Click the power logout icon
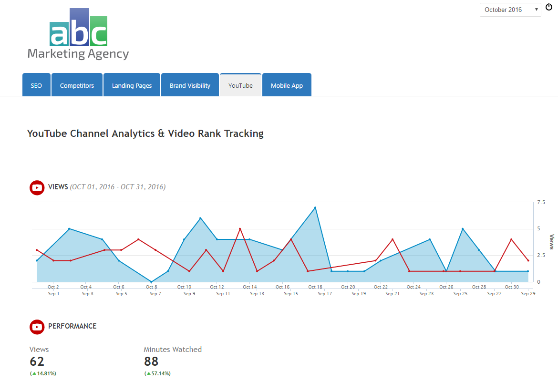Image resolution: width=558 pixels, height=392 pixels. pyautogui.click(x=549, y=7)
